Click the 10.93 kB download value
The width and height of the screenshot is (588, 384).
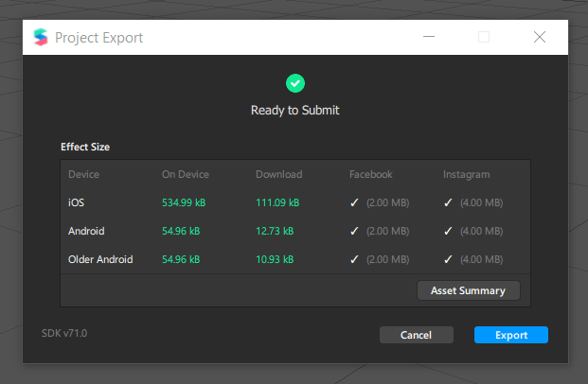tap(275, 259)
